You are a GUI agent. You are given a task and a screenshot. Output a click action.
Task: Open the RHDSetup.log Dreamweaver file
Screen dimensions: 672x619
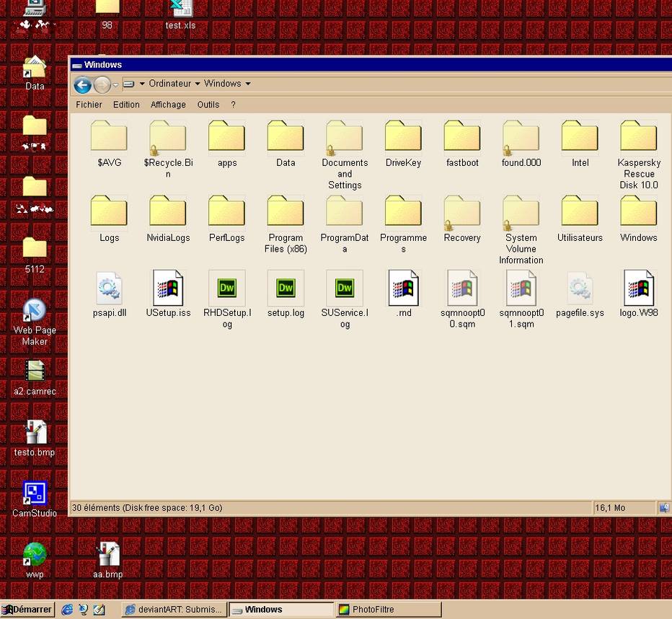226,287
